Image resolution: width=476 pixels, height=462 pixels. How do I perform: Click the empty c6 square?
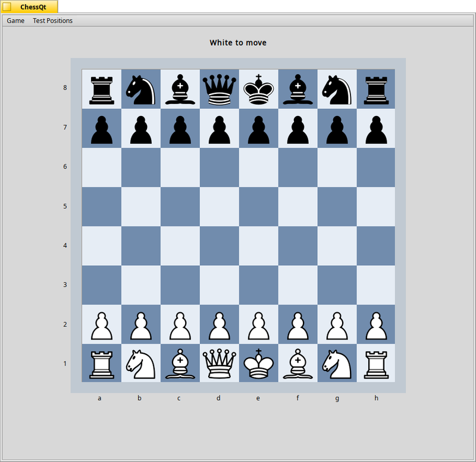tap(180, 168)
